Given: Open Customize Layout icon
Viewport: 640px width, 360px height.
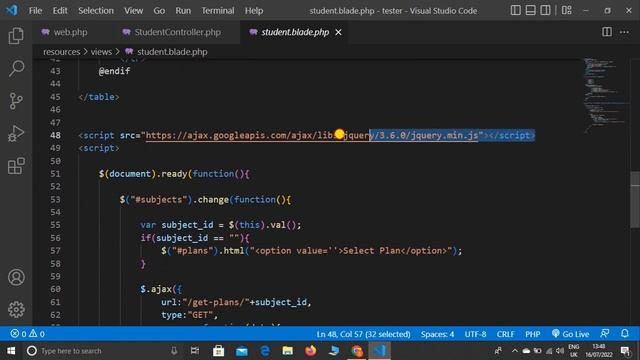Looking at the screenshot, I should click(x=567, y=10).
